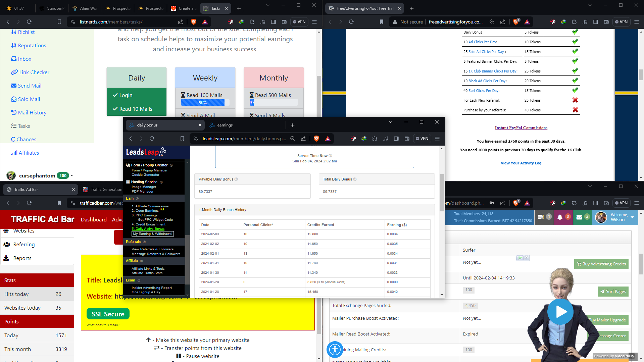The width and height of the screenshot is (644, 362).
Task: Click Brave rewards triangle in freeadvertisingforyou window
Action: point(527,22)
